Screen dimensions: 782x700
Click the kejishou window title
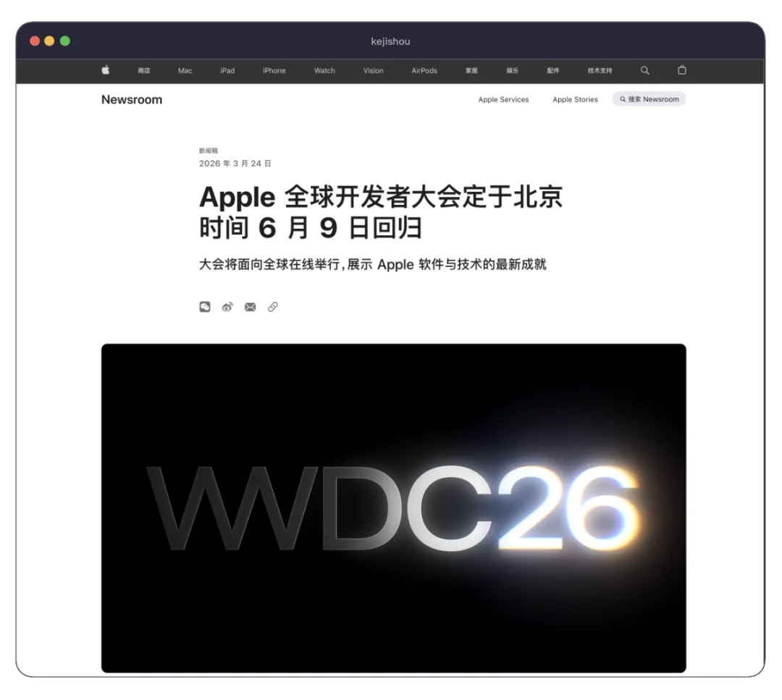coord(390,41)
